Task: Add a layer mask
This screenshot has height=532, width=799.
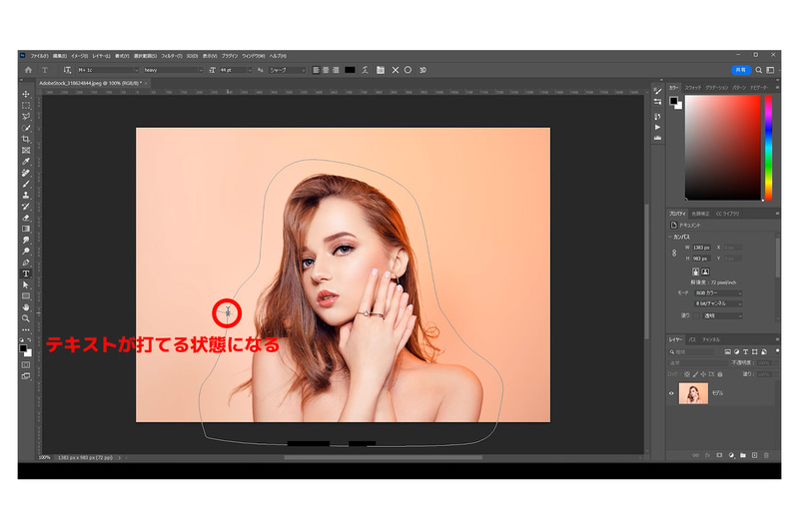Action: [x=719, y=455]
